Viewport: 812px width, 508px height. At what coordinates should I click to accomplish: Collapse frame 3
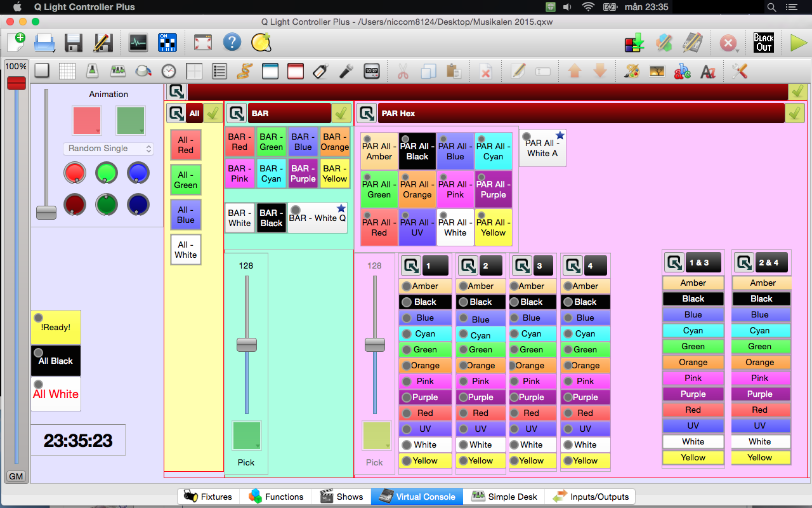(522, 265)
